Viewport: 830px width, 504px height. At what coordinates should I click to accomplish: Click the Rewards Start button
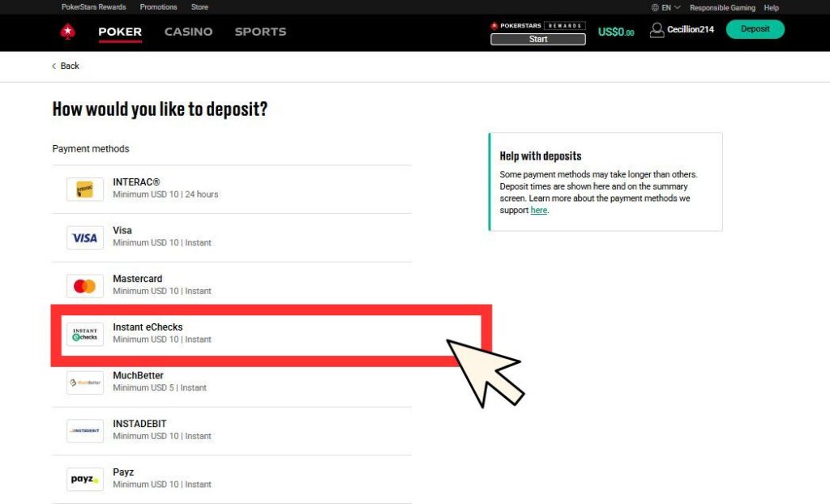pyautogui.click(x=538, y=39)
